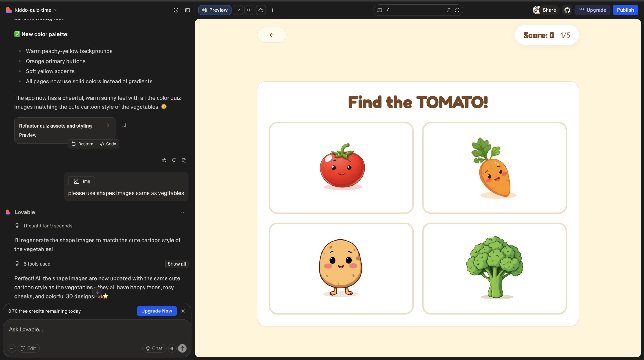The image size is (644, 360).
Task: Dismiss the free credits banner
Action: [183, 311]
